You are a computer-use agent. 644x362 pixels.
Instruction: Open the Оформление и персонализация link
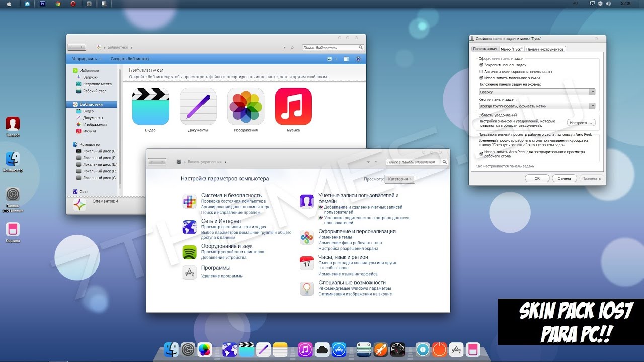(357, 231)
